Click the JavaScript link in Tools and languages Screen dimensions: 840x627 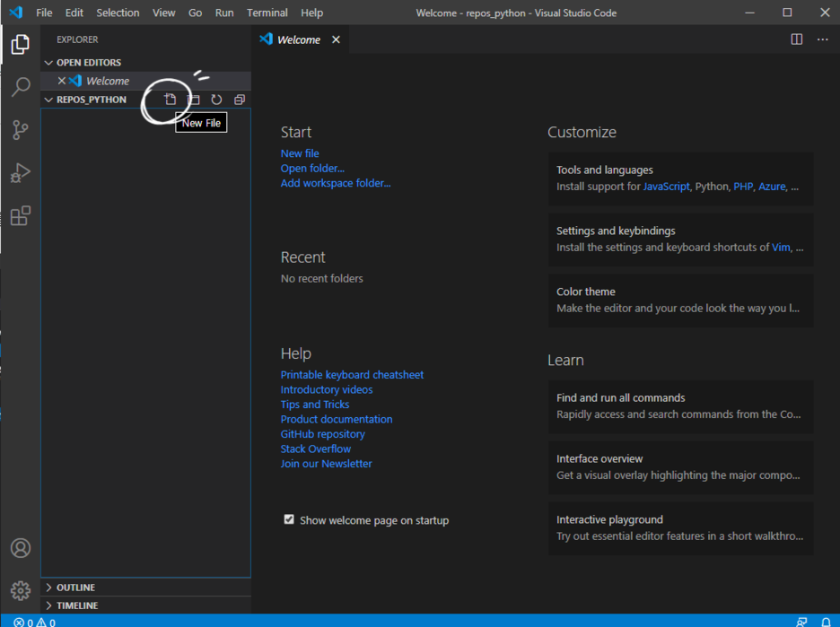667,187
